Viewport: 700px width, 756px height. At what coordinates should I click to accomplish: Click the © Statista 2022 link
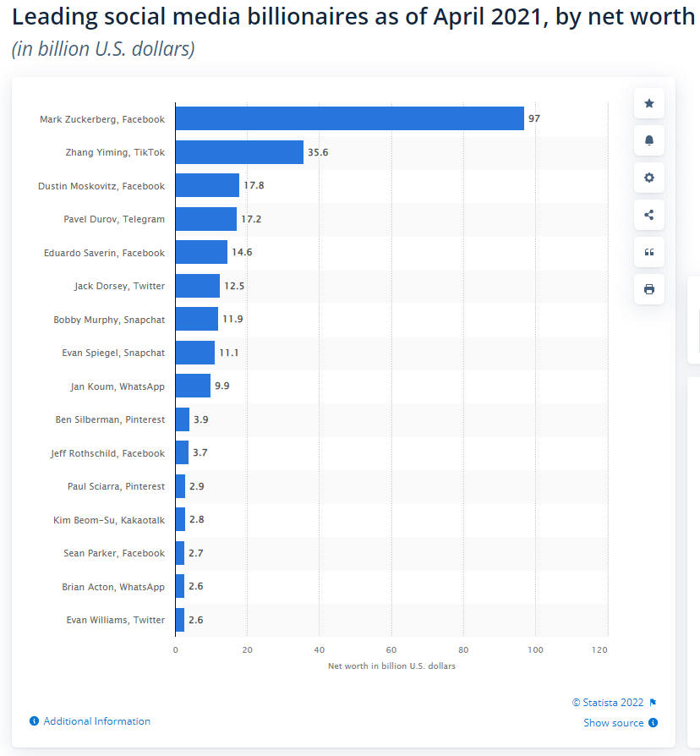click(608, 703)
